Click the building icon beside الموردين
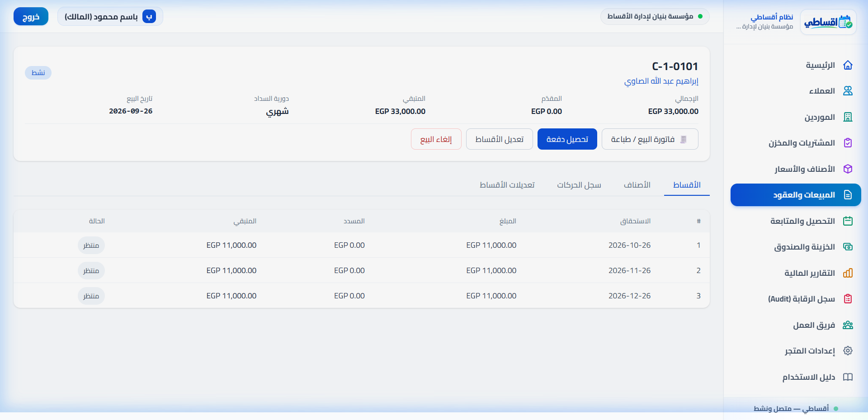Viewport: 868px width, 420px height. click(x=848, y=117)
